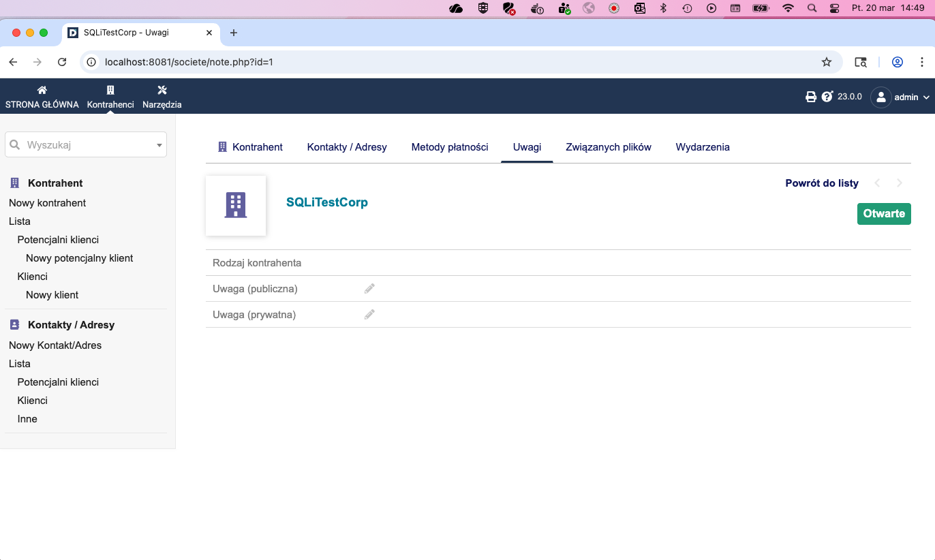Close the SQLiTestCorp - Uwagi tab

(209, 33)
